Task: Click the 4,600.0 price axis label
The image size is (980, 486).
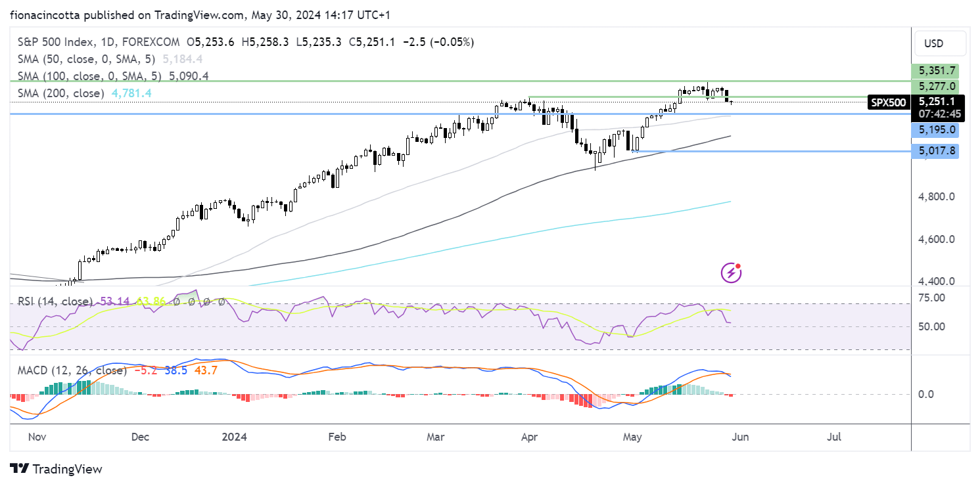Action: 937,239
